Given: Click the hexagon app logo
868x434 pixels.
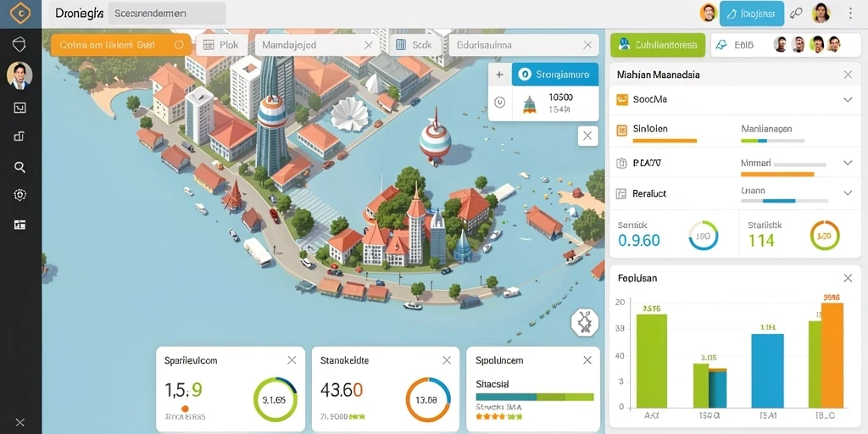Looking at the screenshot, I should tap(20, 14).
